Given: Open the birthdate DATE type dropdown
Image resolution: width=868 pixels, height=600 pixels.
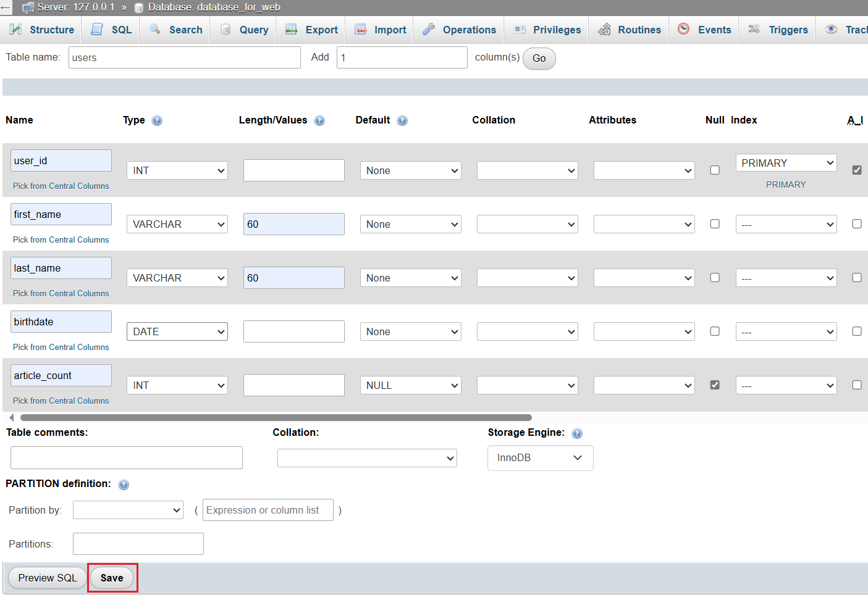Looking at the screenshot, I should [177, 331].
